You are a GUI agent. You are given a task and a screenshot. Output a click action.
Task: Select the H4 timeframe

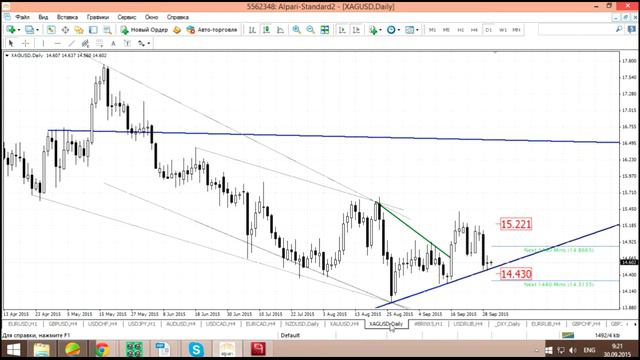pyautogui.click(x=474, y=30)
